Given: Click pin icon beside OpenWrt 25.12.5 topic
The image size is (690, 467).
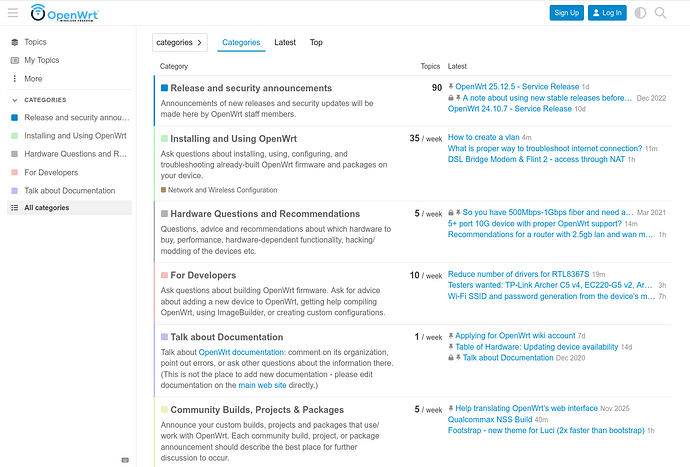Looking at the screenshot, I should tap(451, 87).
